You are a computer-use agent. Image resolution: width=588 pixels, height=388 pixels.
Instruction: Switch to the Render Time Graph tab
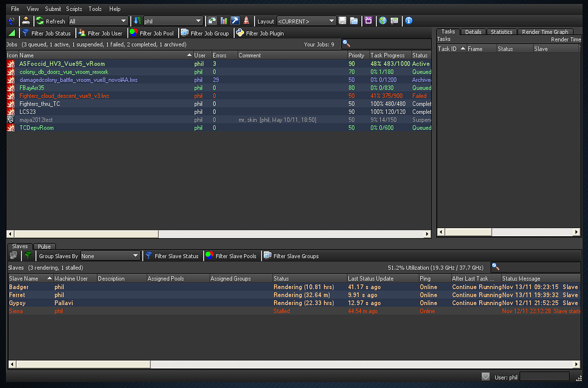546,32
